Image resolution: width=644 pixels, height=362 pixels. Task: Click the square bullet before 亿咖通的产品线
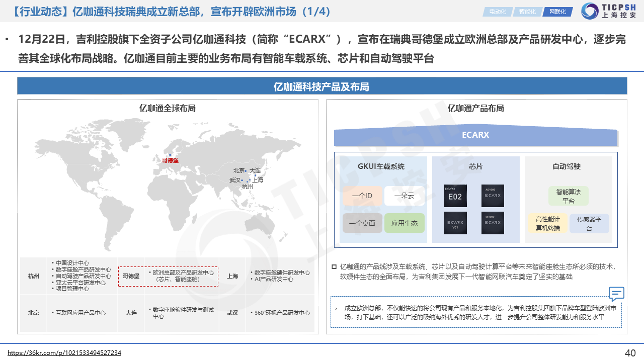(x=334, y=266)
